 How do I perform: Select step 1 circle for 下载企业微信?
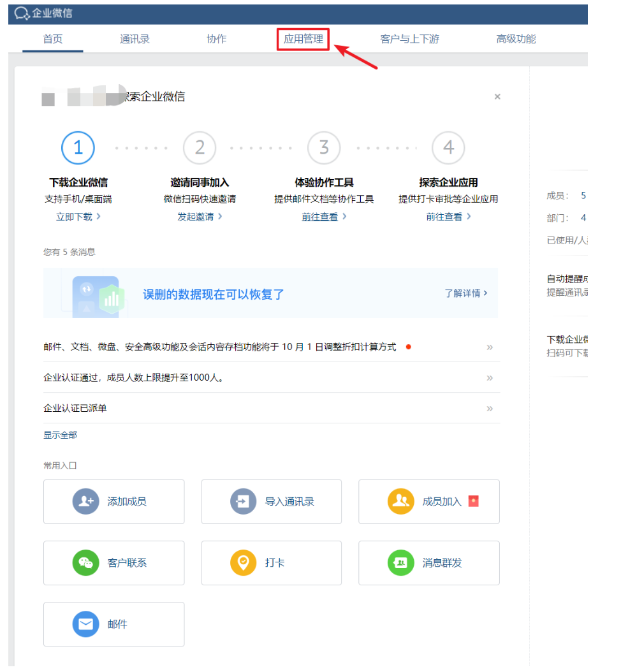78,148
